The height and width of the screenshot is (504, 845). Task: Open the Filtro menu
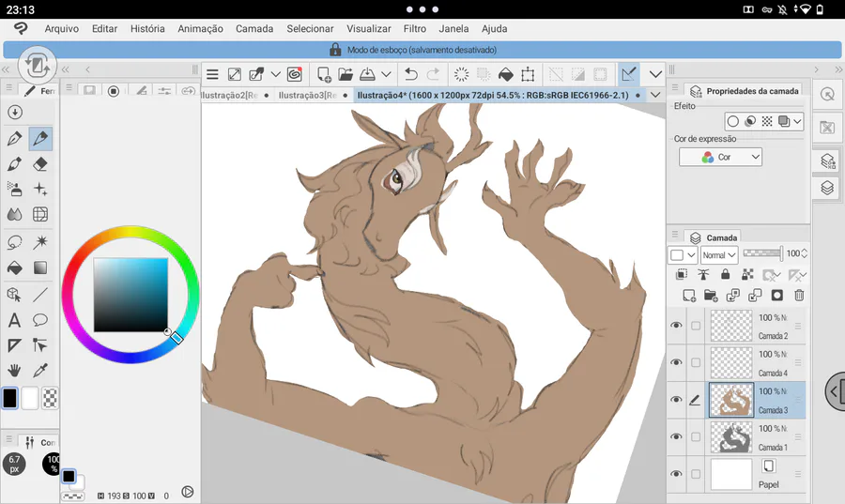click(414, 29)
